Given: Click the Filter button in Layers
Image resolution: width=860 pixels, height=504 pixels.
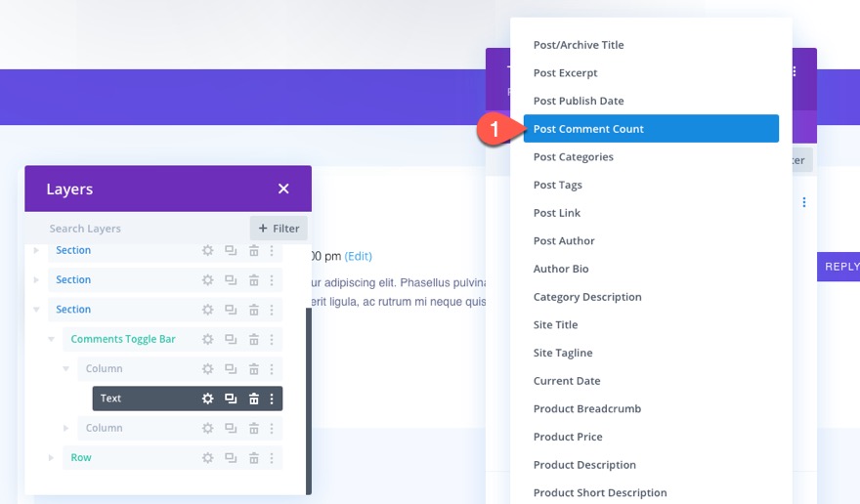Looking at the screenshot, I should (279, 229).
